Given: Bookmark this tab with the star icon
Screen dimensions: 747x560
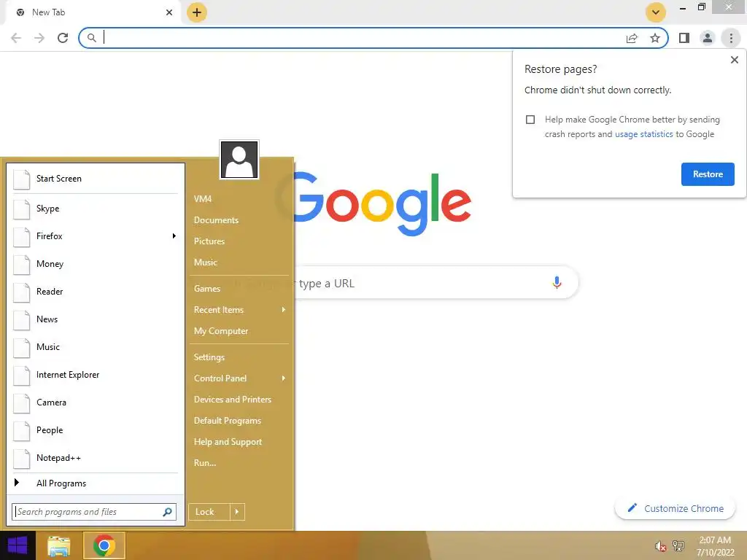Looking at the screenshot, I should tap(655, 38).
